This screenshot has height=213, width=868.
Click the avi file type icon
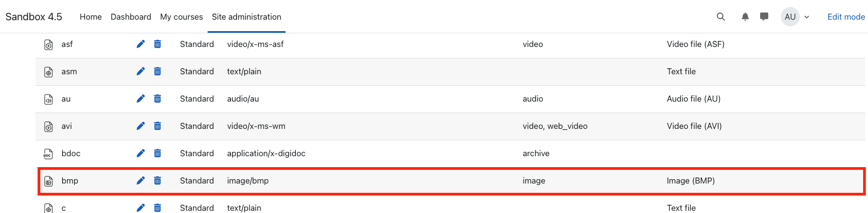point(48,127)
